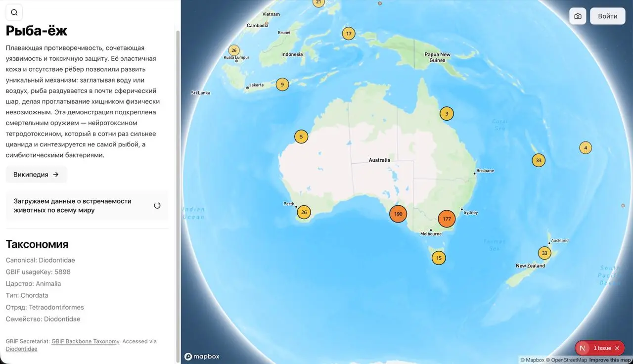Click the Brunei label
This screenshot has height=364, width=633.
(284, 33)
